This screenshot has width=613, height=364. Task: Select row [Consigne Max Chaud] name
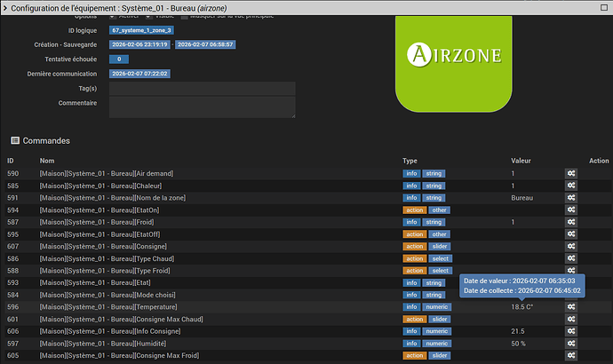click(121, 319)
